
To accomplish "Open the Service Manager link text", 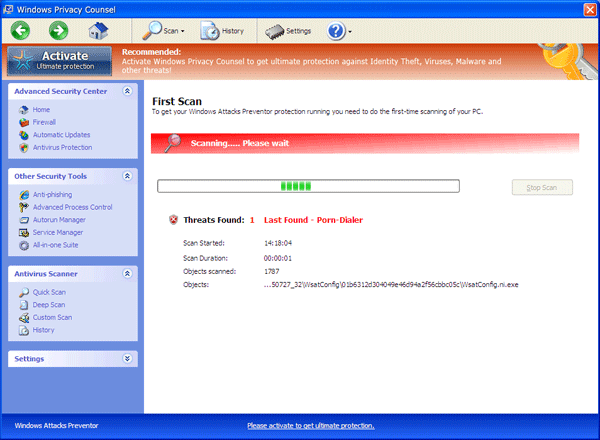I will tap(58, 232).
